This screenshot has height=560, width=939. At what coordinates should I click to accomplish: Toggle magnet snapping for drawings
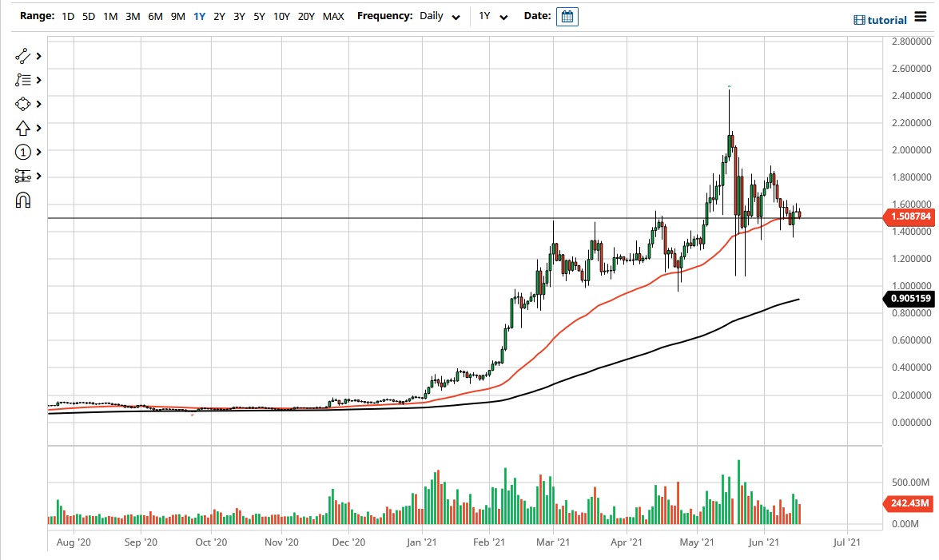(22, 200)
